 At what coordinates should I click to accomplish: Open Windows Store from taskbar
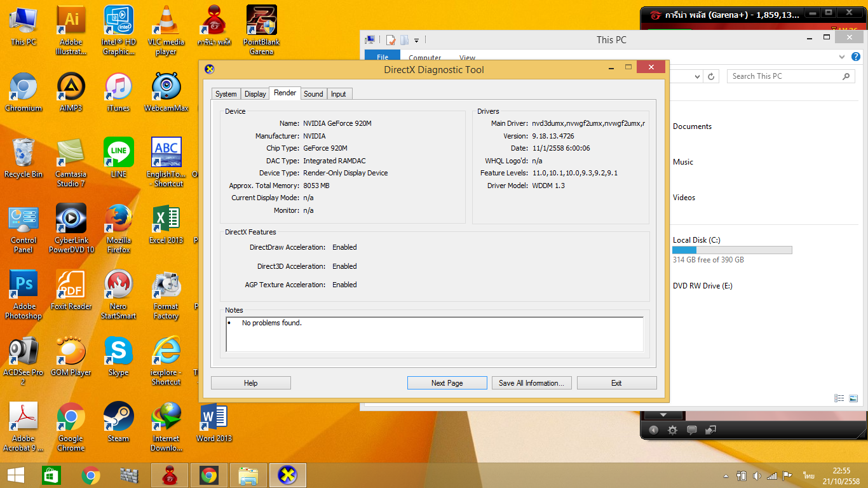click(51, 475)
